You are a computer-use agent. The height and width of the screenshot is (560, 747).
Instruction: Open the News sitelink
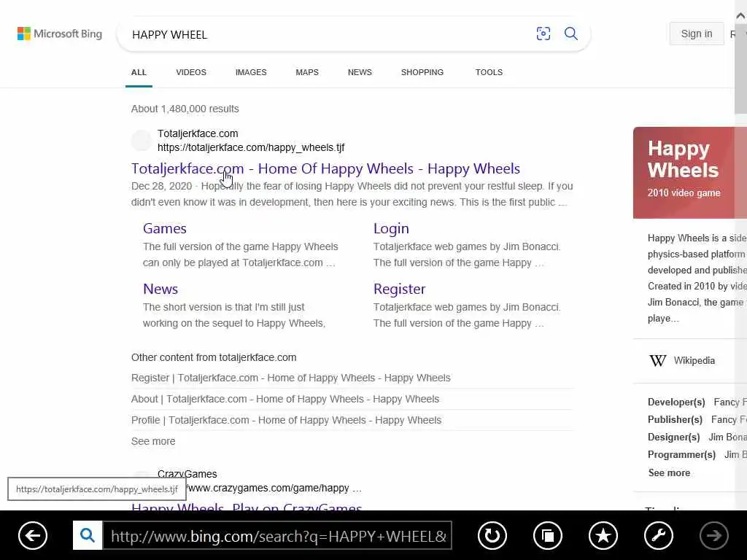(160, 289)
